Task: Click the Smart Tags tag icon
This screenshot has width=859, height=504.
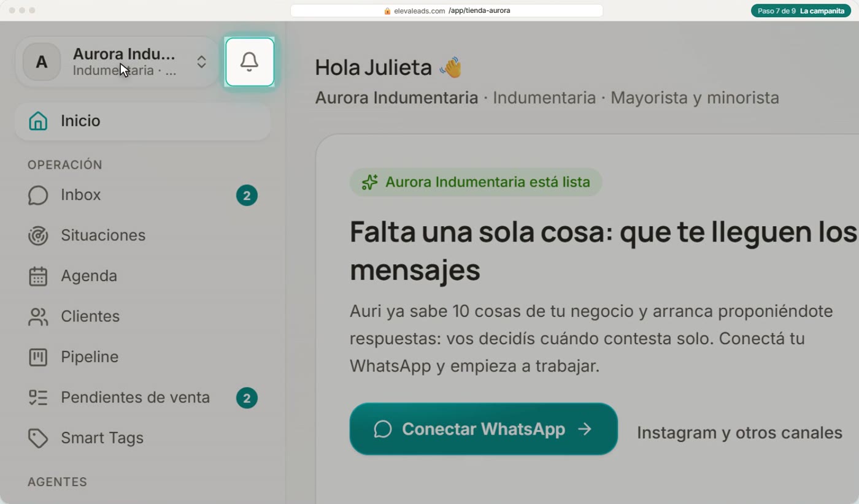Action: coord(38,438)
